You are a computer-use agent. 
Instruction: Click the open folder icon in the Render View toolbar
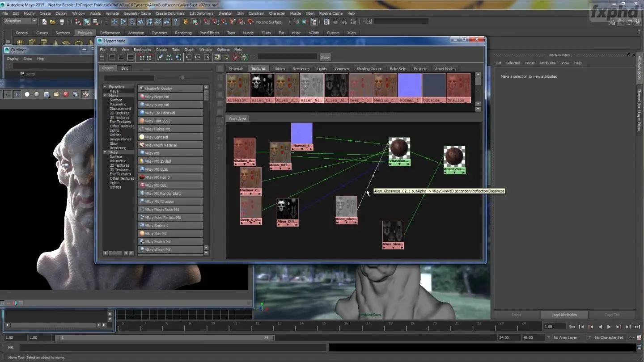(56, 94)
